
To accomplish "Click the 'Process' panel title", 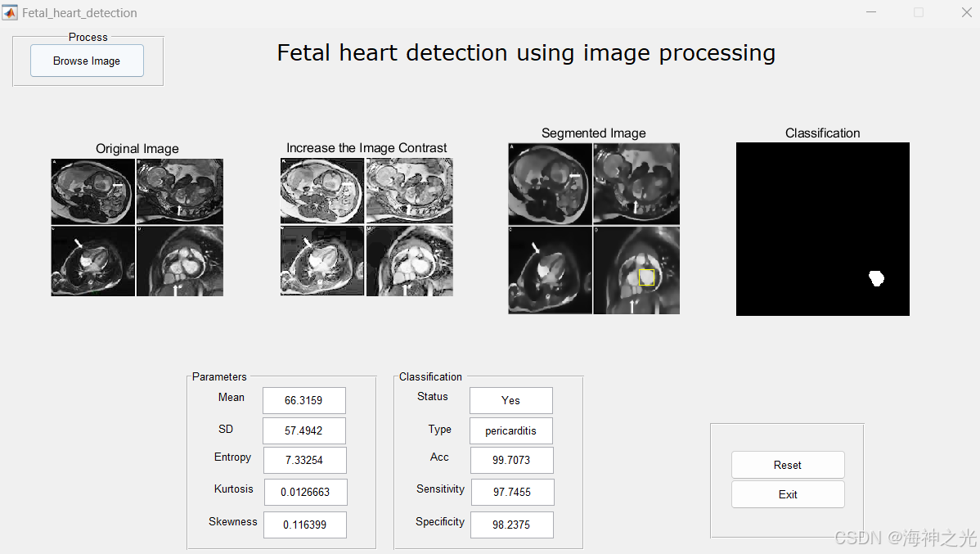I will (x=88, y=37).
